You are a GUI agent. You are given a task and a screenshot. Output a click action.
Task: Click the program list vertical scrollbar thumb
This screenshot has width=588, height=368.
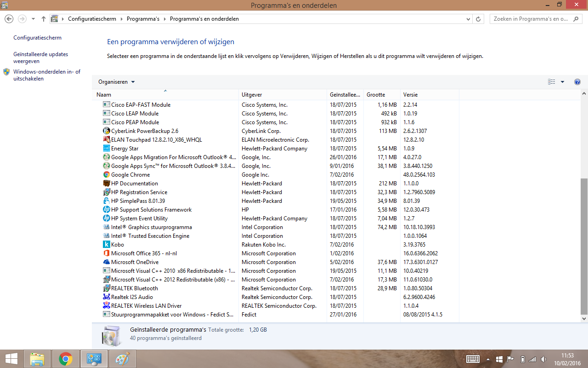584,246
